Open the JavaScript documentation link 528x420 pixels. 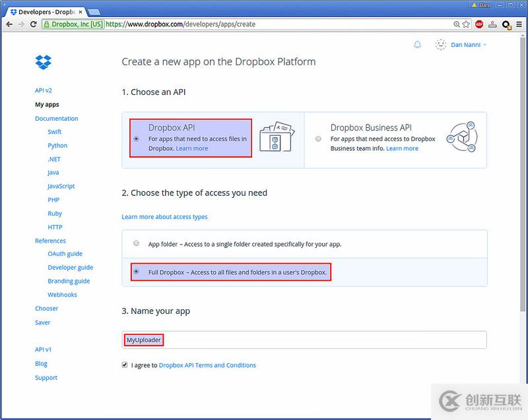click(61, 187)
